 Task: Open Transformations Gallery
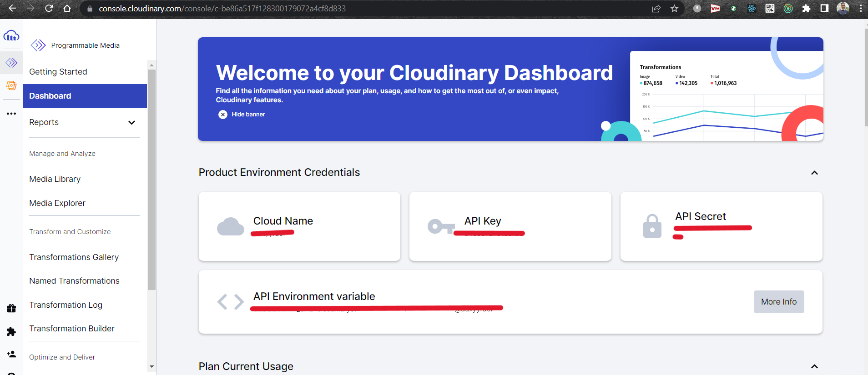point(74,257)
